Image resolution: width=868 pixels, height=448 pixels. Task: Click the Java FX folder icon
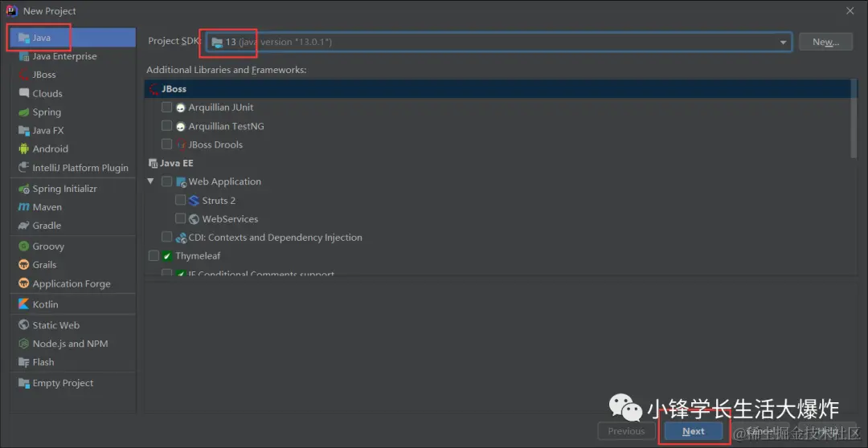coord(24,131)
